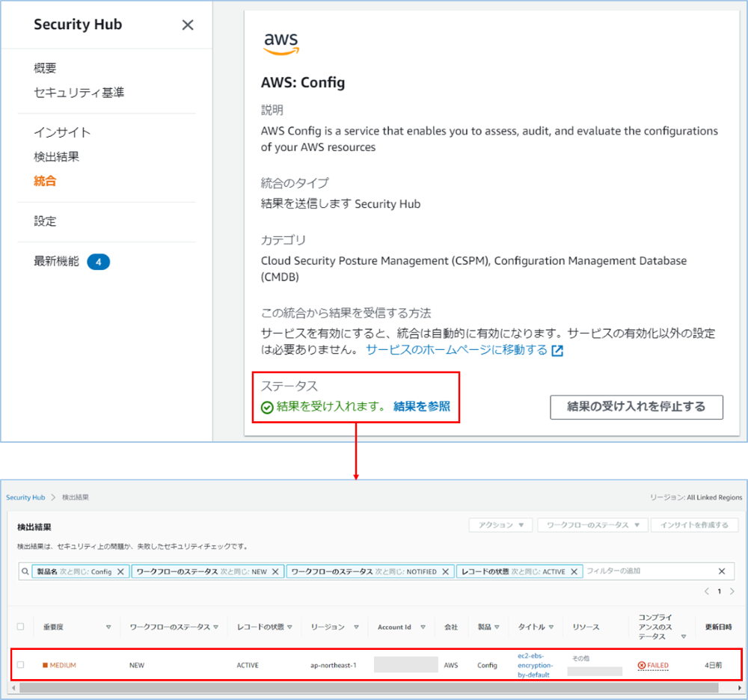Go to previous results page arrow
Viewport: 748px width, 700px height.
[x=707, y=592]
